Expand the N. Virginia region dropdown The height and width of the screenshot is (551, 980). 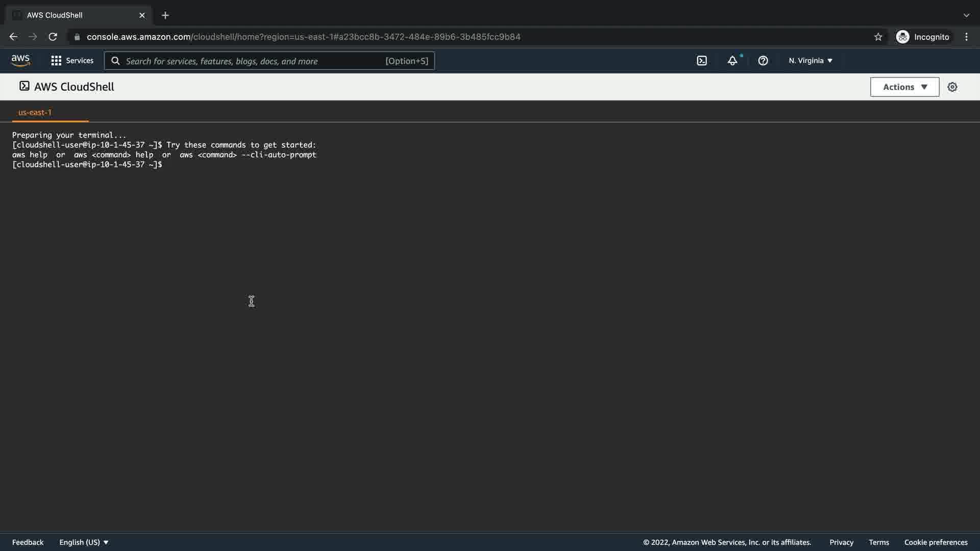point(811,61)
